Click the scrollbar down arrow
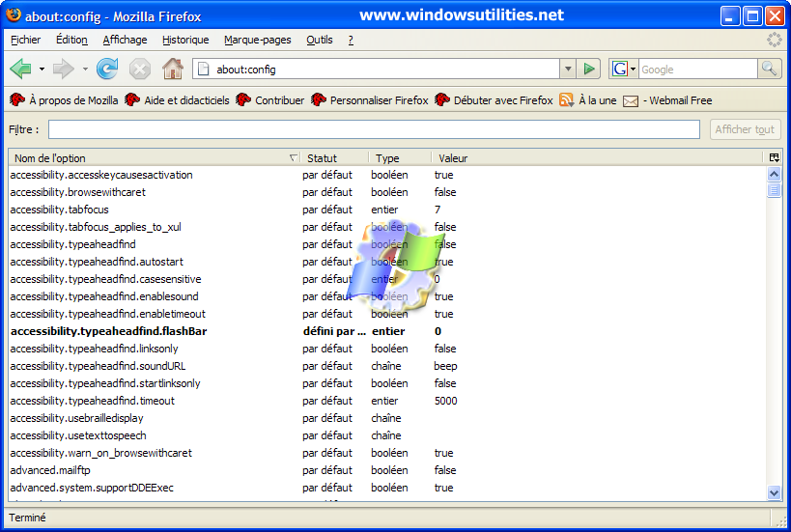The image size is (791, 532). [x=774, y=492]
